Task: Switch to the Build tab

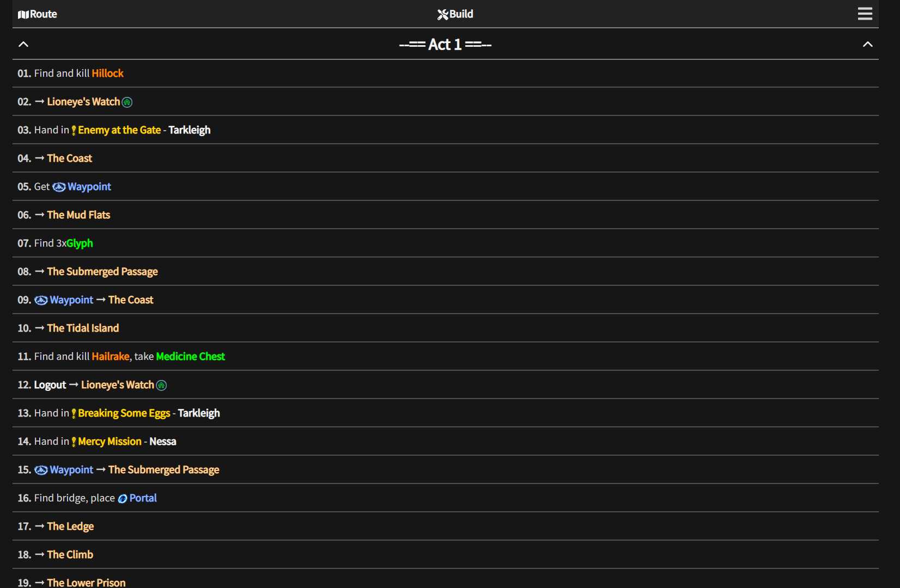Action: (455, 14)
